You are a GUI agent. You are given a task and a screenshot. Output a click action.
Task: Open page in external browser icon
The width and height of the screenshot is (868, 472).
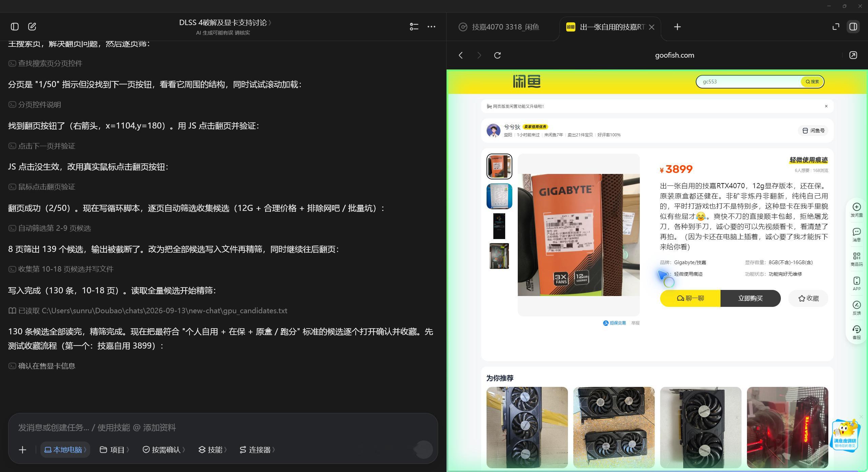(853, 55)
